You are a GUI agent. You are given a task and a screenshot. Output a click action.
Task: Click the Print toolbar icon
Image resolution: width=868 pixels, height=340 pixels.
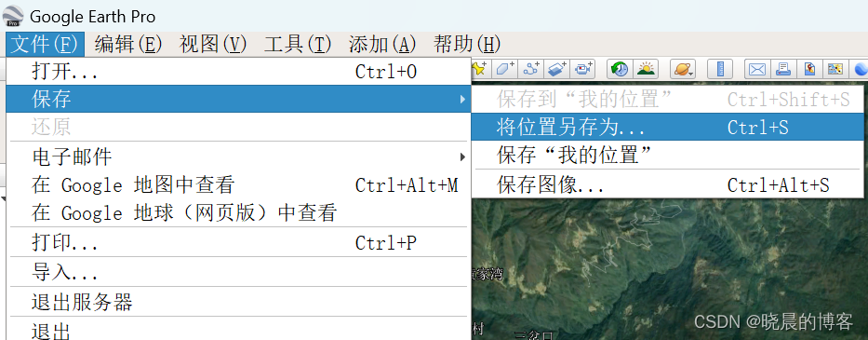pyautogui.click(x=782, y=69)
